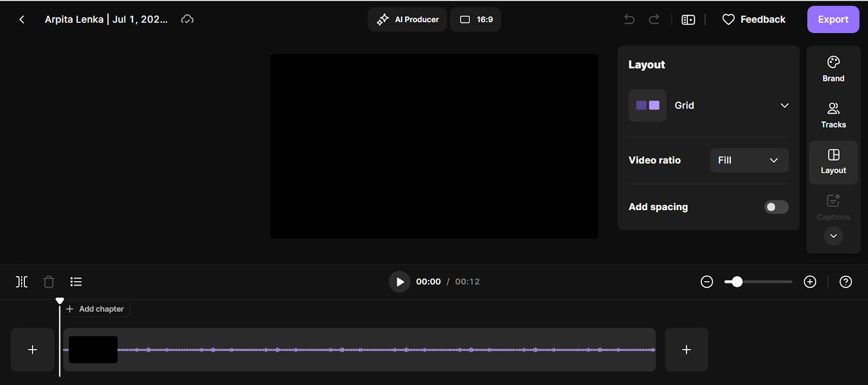This screenshot has height=385, width=868.
Task: Select the clip thumbnail in the timeline
Action: [93, 350]
